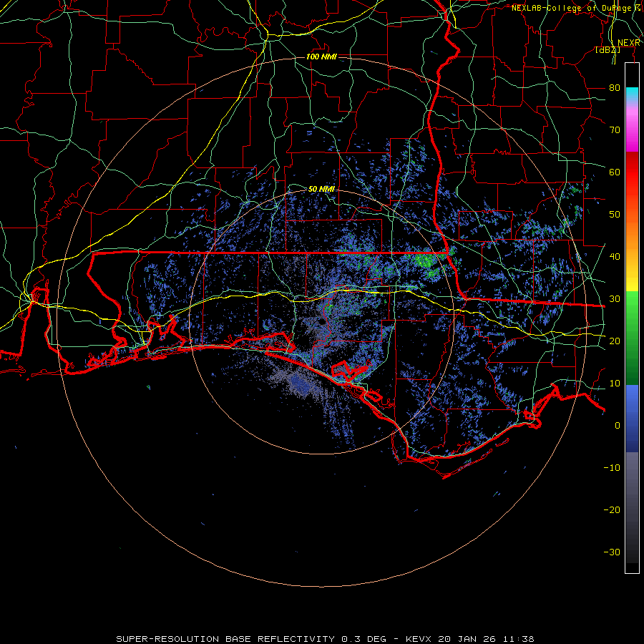Viewport: 644px width, 644px height.
Task: Click the 80 value on the dBZ scale
Action: (615, 87)
